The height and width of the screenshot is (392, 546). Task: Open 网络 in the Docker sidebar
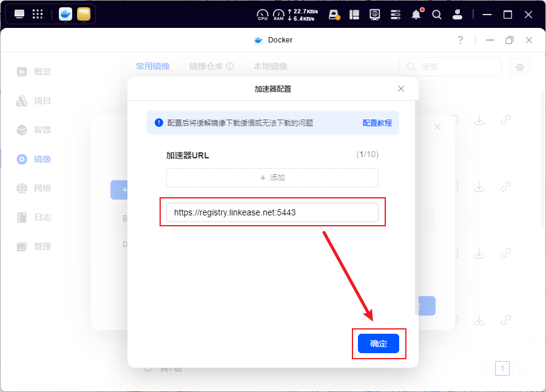pyautogui.click(x=34, y=188)
